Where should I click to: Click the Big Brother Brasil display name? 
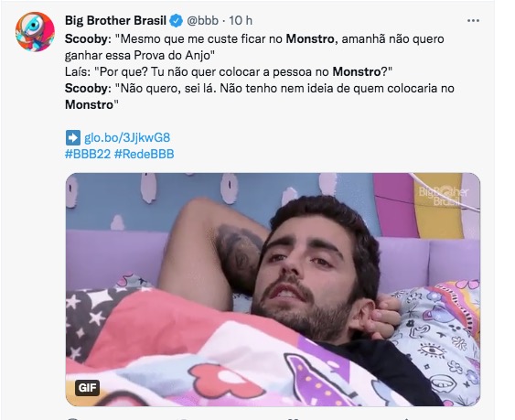point(115,20)
